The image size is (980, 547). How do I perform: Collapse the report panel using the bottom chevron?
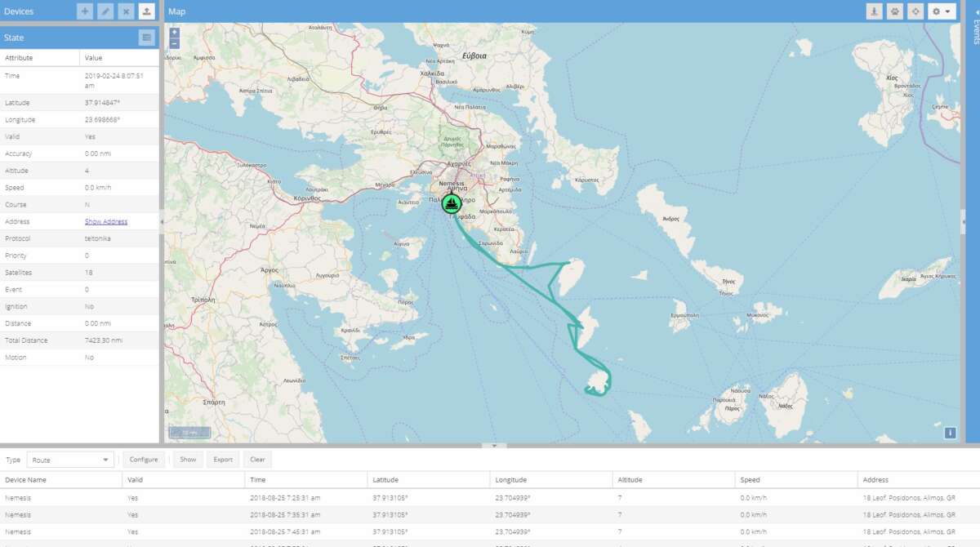click(x=493, y=446)
